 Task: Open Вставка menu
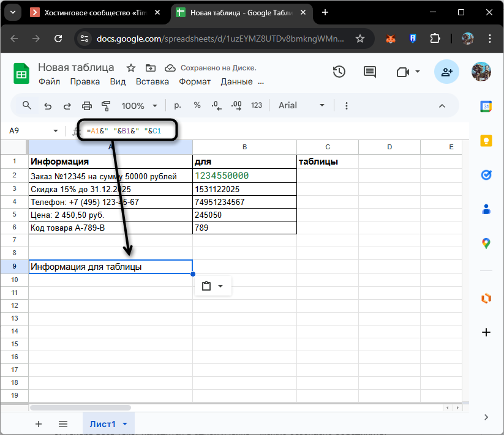152,81
